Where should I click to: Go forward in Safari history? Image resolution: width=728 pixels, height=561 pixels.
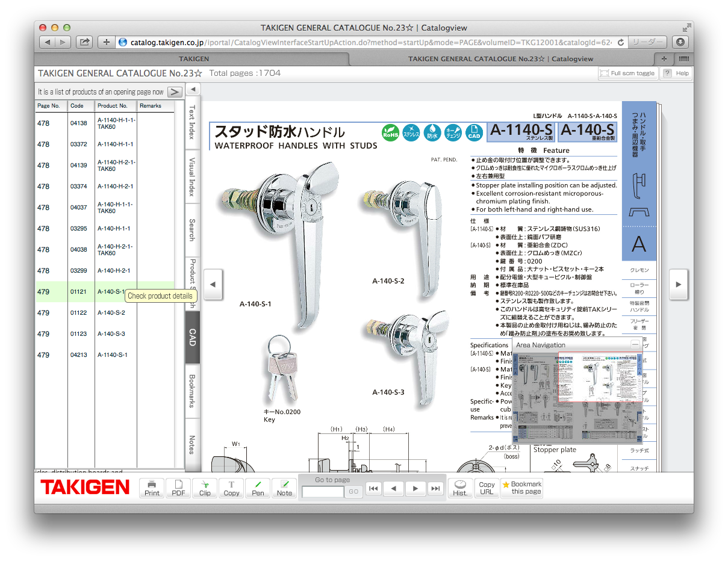point(63,42)
